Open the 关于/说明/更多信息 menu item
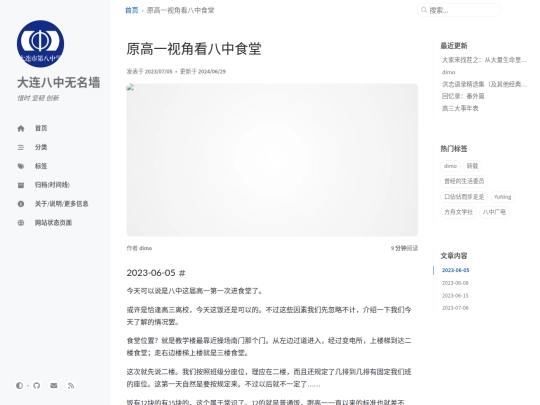This screenshot has height=405, width=540. (x=61, y=204)
